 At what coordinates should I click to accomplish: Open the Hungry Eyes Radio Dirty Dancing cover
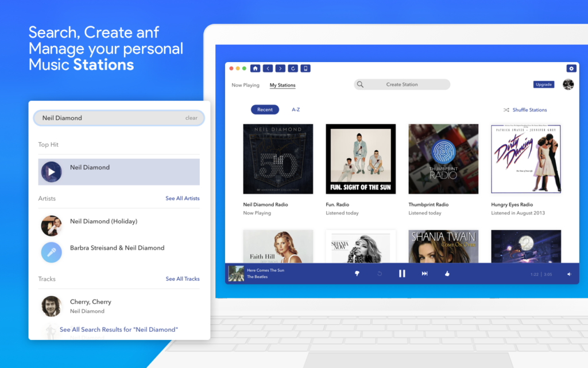[x=526, y=159]
